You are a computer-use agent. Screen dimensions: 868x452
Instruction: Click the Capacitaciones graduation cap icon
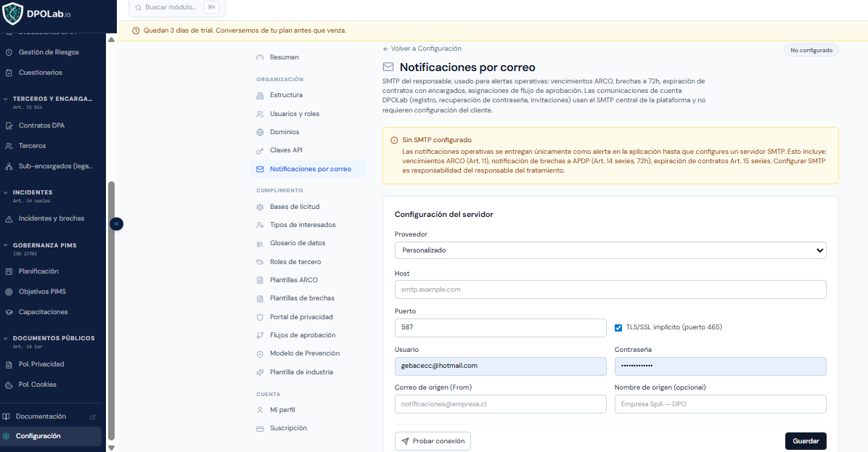click(x=9, y=312)
